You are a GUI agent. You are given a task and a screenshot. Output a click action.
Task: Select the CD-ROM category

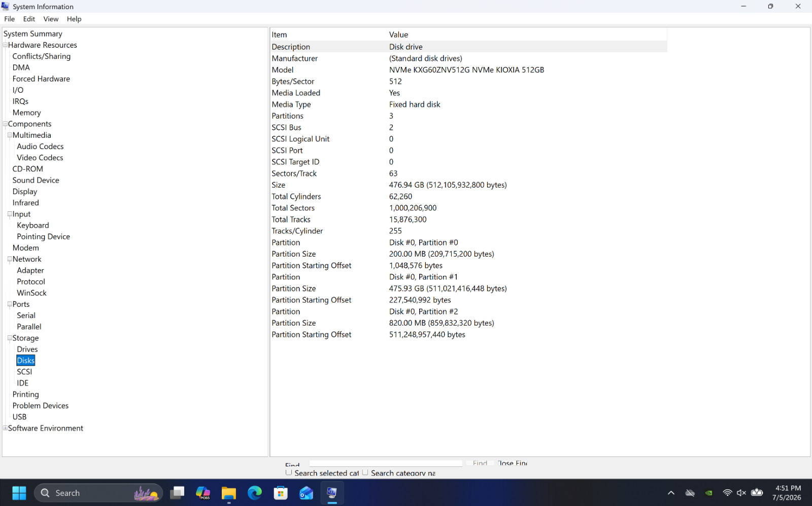tap(28, 169)
